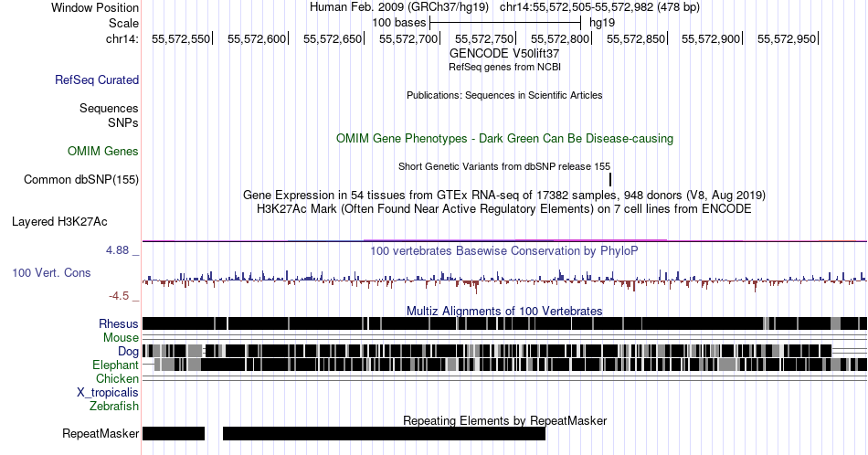Click the RefSeq Curated track label
This screenshot has width=868, height=455.
click(x=97, y=79)
